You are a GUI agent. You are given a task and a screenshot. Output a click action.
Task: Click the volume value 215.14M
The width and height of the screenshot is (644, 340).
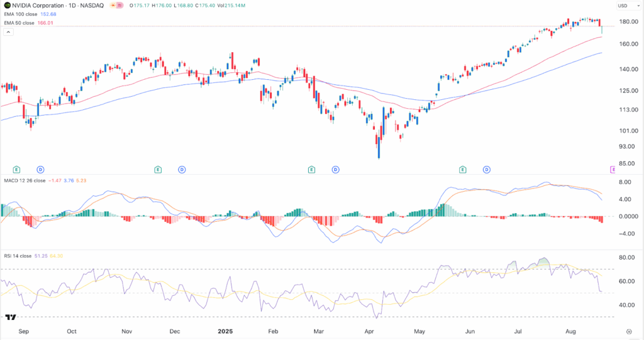(x=235, y=6)
